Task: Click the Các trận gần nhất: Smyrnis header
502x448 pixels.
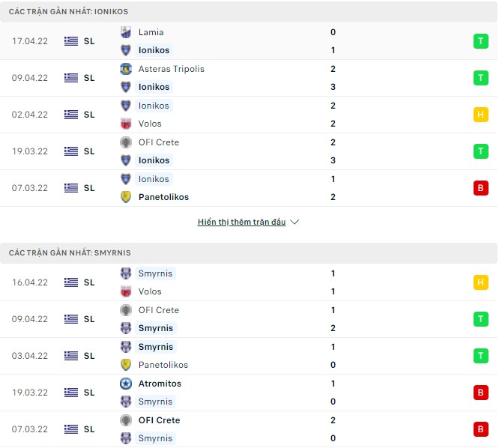Action: coord(70,253)
